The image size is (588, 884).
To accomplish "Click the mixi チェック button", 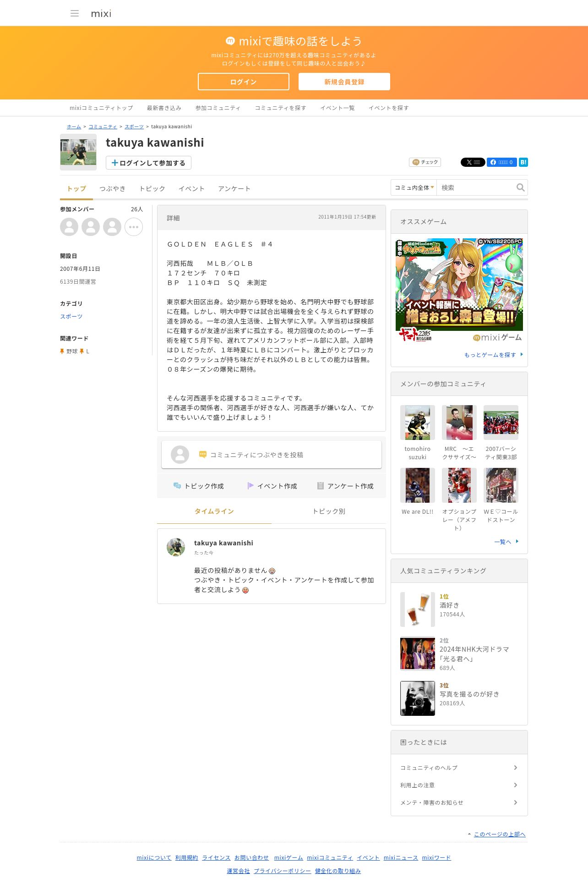I will coord(425,162).
